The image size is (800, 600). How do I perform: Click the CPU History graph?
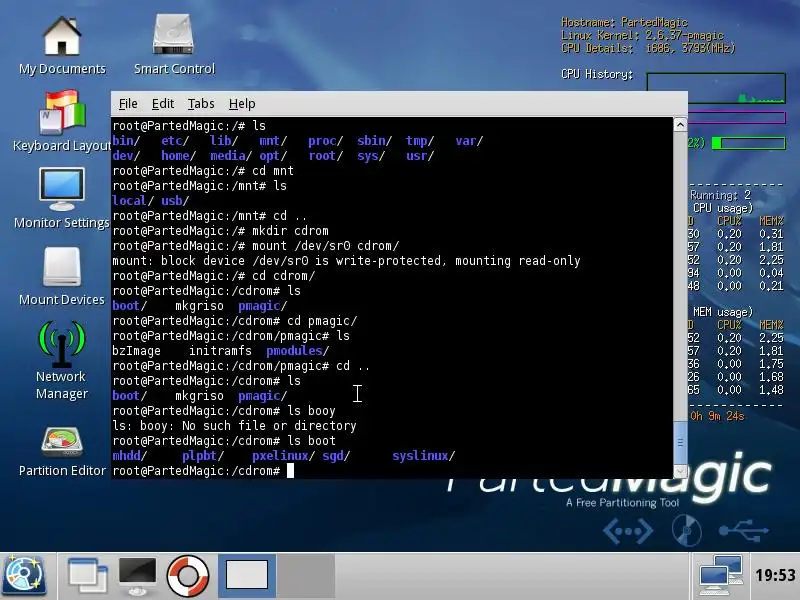coord(716,88)
